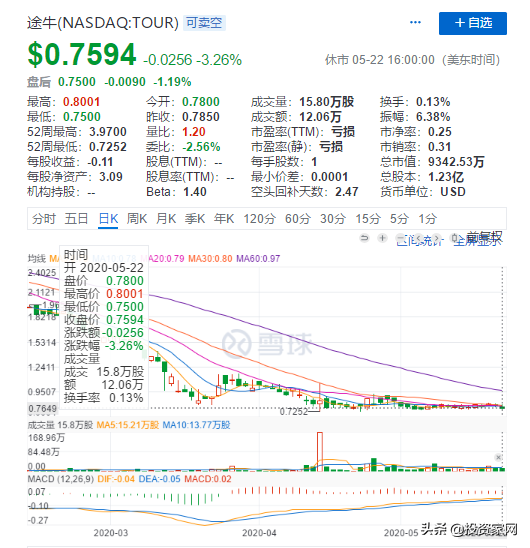Click the 0.7649 current price axis tag
Viewport: 530px width, 548px height.
pos(43,408)
